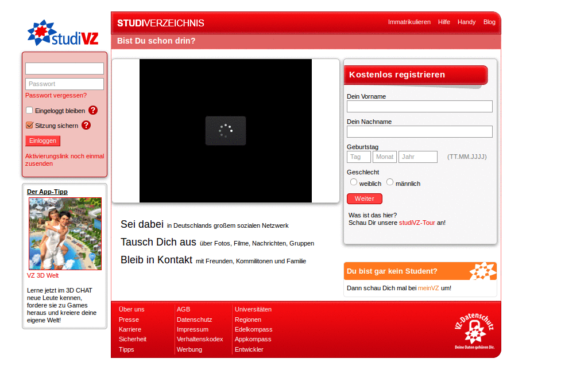Click the loading spinner in video player
The image size is (588, 370).
(226, 131)
